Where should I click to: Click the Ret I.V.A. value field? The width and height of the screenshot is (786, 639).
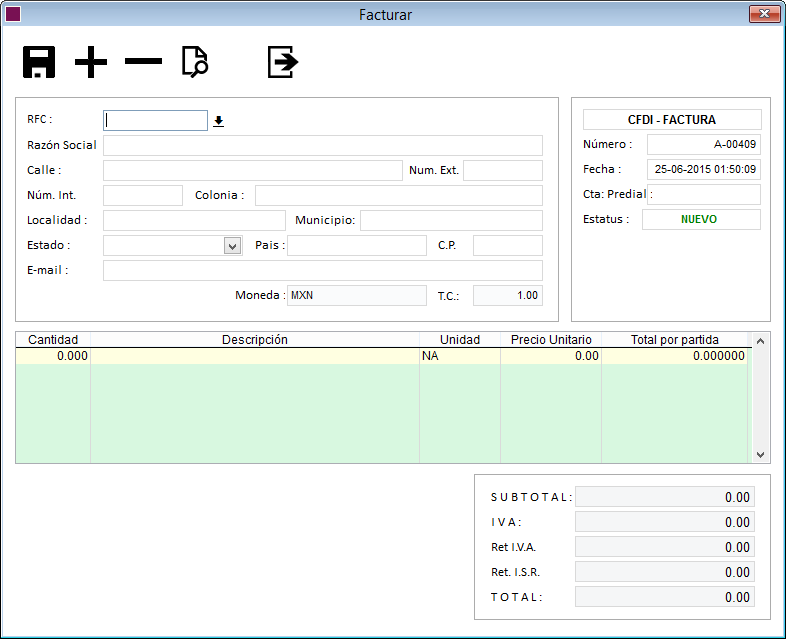[x=665, y=547]
